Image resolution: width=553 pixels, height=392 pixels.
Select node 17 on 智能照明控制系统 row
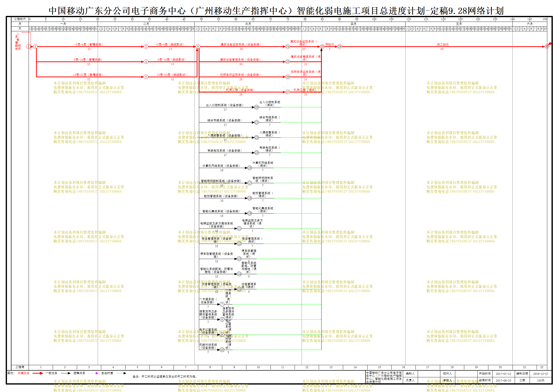[250, 183]
